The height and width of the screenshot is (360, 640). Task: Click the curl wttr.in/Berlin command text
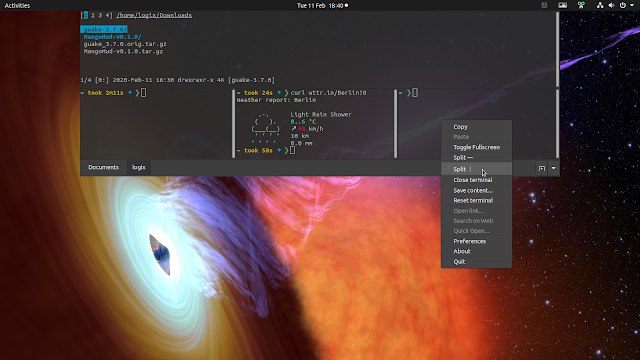(x=328, y=93)
